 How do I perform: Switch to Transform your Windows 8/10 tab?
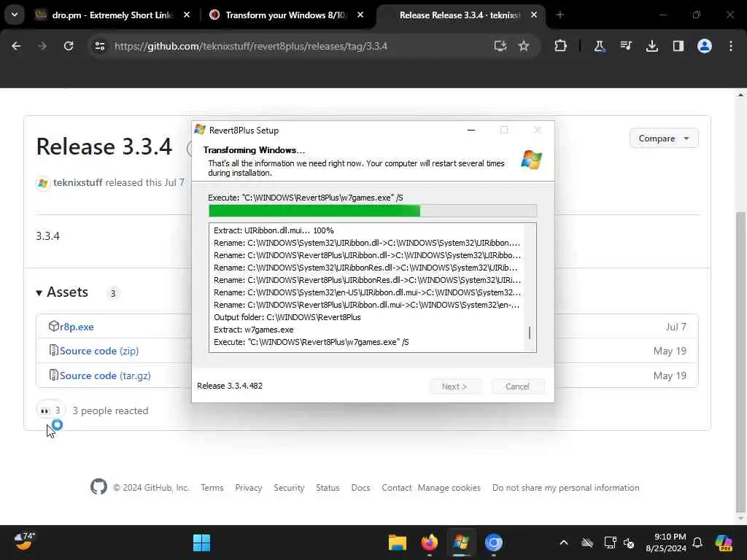click(286, 15)
